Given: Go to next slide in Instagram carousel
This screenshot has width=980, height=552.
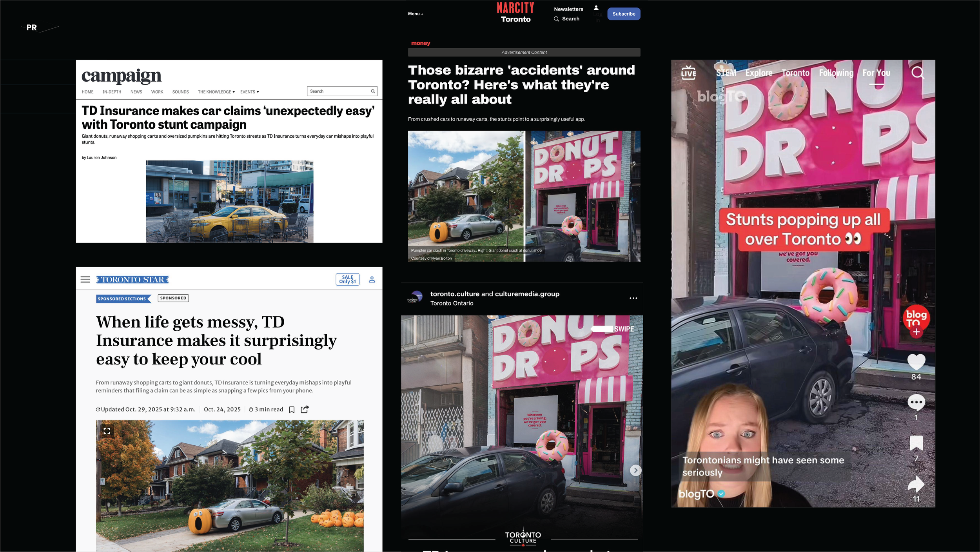Looking at the screenshot, I should pos(635,470).
